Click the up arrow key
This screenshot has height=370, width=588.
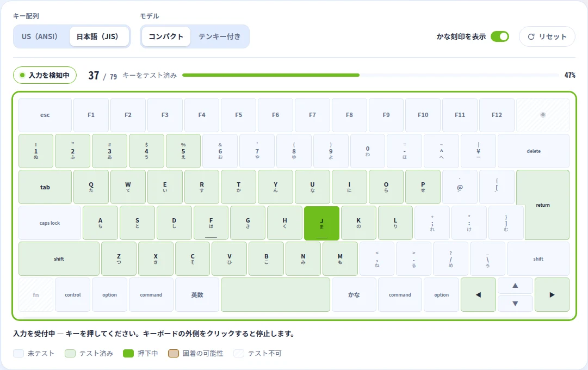(x=515, y=286)
